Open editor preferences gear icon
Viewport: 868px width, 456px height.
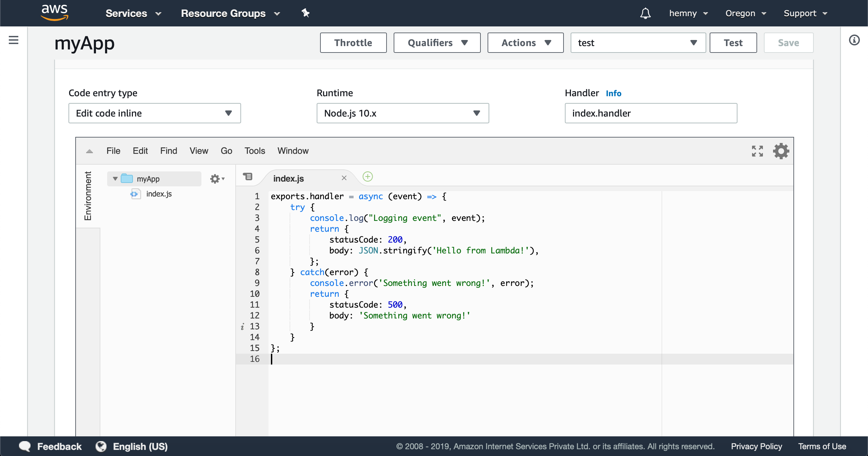(781, 151)
